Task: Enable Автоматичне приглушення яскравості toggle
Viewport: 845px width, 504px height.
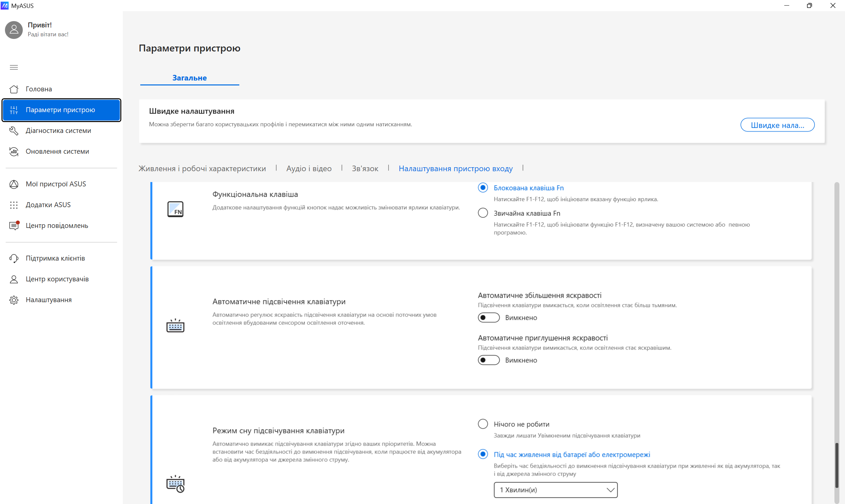Action: pyautogui.click(x=488, y=360)
